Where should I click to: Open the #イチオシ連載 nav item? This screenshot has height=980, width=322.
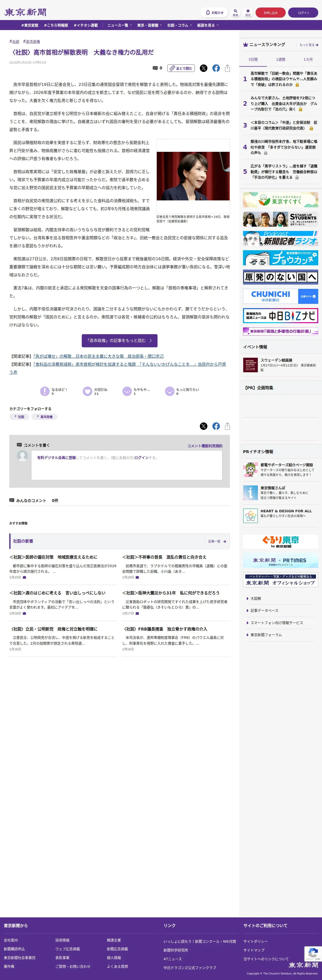(86, 25)
